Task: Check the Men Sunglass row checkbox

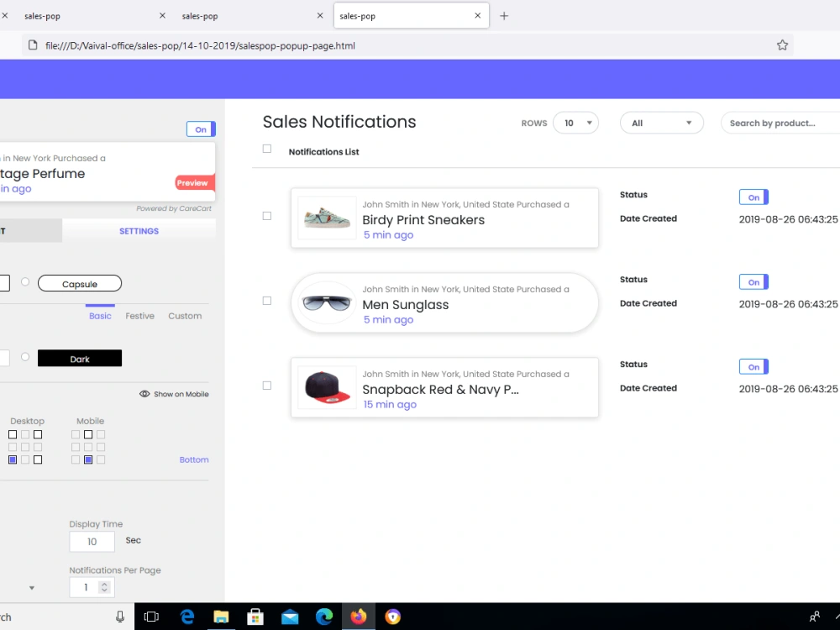Action: point(267,301)
